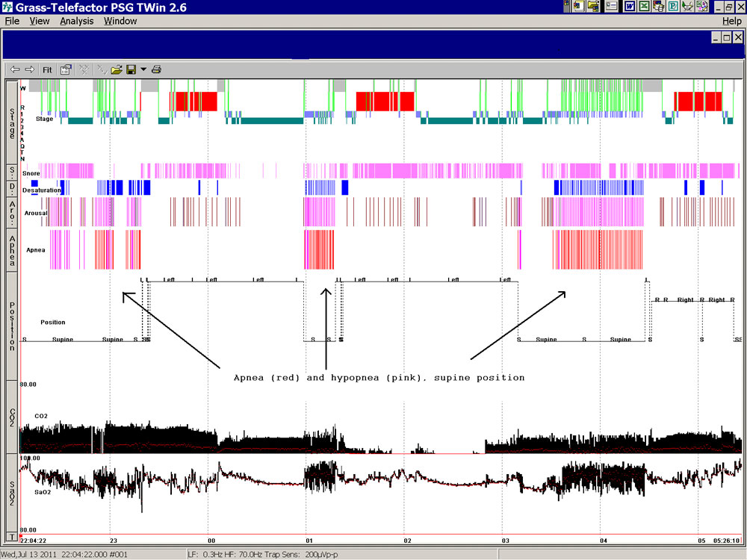Open the File menu

12,21
